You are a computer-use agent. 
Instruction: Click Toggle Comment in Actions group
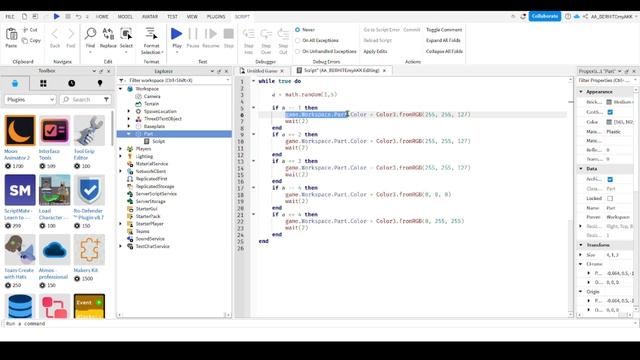(444, 30)
